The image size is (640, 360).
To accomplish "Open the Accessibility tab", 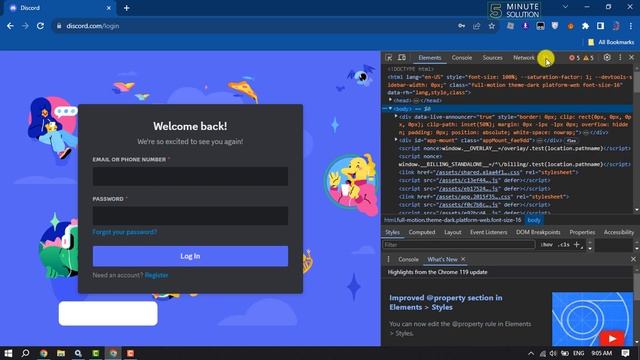I will coord(619,232).
